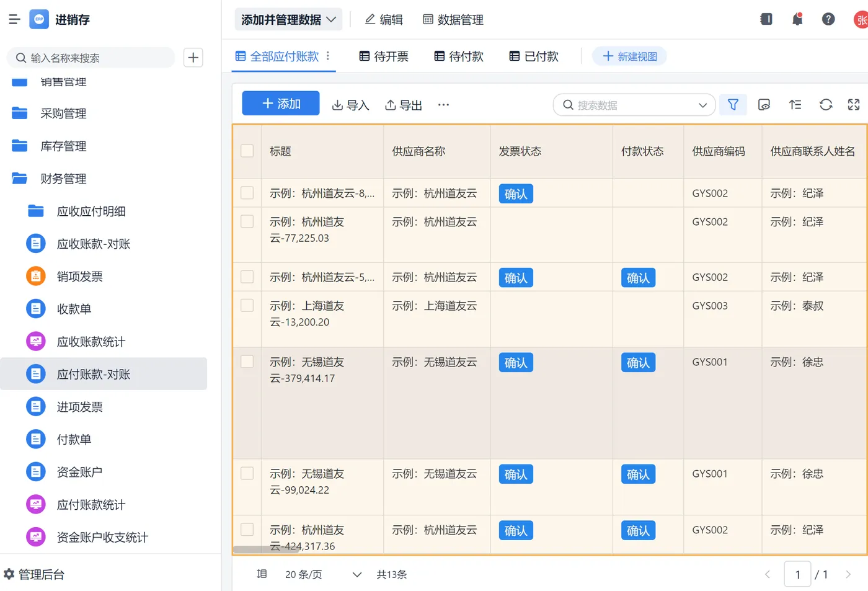Image resolution: width=868 pixels, height=591 pixels.
Task: Switch to the 已付款 view tab
Action: coord(534,56)
